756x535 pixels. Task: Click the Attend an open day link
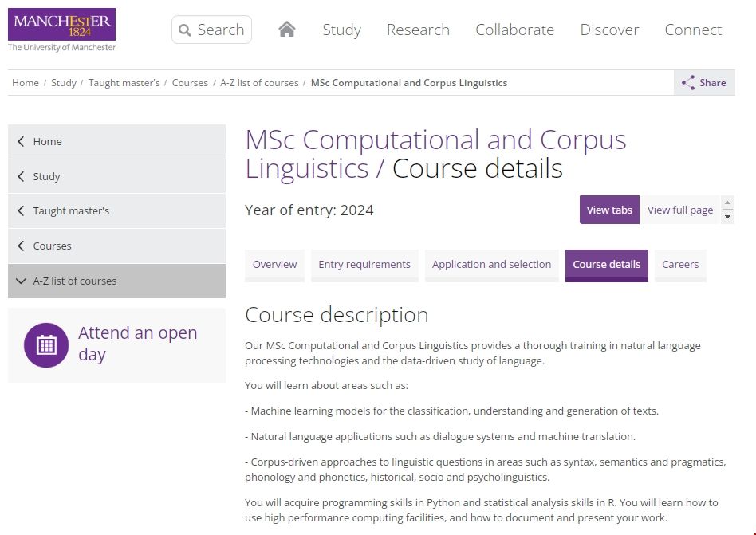[137, 344]
